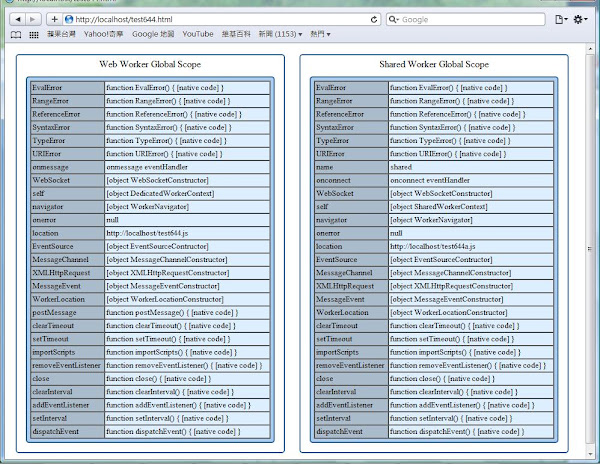Click 'http://localhost/test644a.js' location value

coord(471,246)
